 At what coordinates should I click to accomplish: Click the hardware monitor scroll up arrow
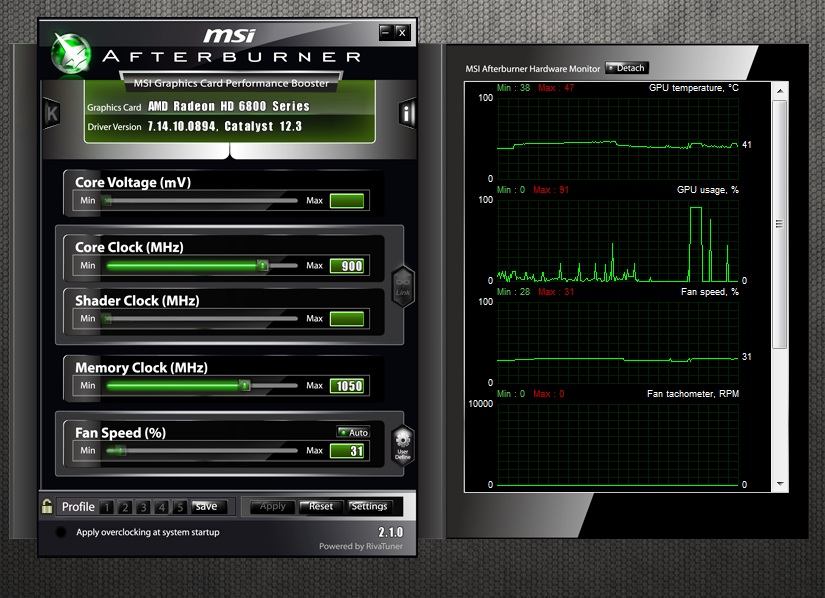[780, 91]
